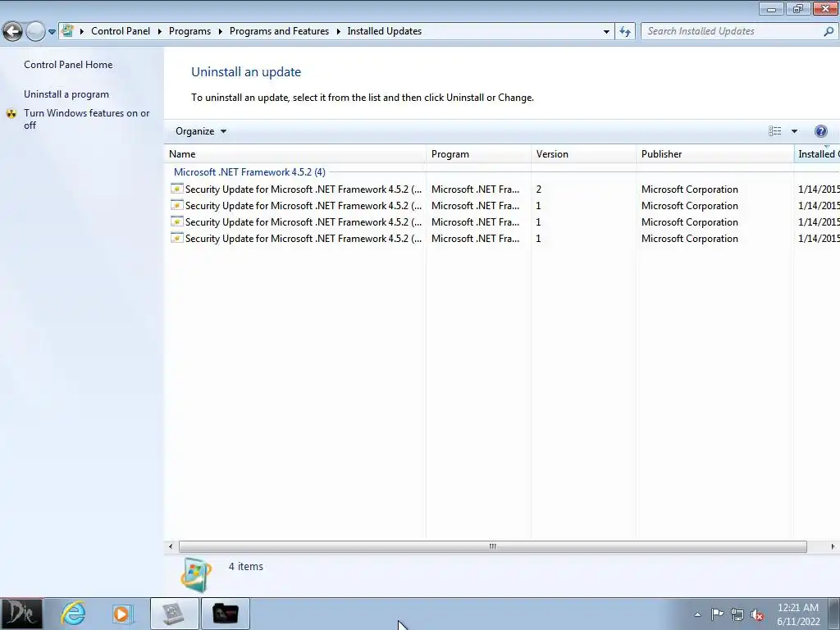Open the black folder taskbar app
The height and width of the screenshot is (630, 840).
pos(225,614)
